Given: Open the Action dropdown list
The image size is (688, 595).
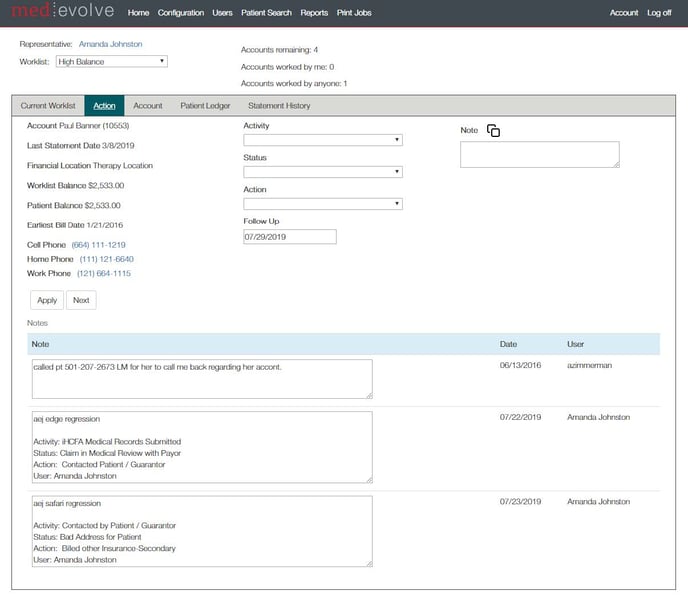Looking at the screenshot, I should click(323, 204).
